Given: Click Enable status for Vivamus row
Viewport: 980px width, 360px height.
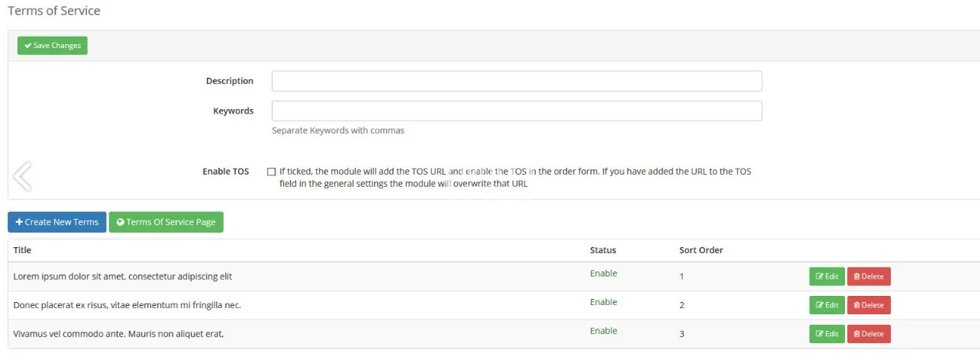Looking at the screenshot, I should point(603,331).
